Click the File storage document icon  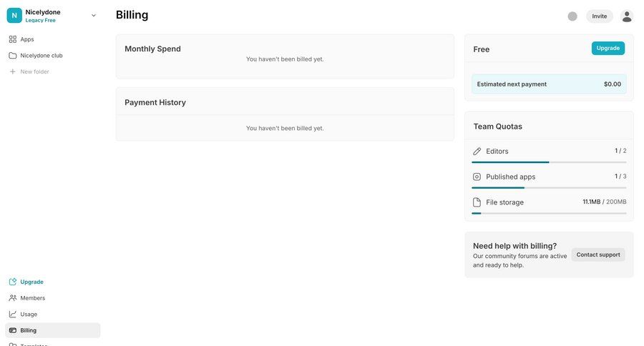[477, 202]
